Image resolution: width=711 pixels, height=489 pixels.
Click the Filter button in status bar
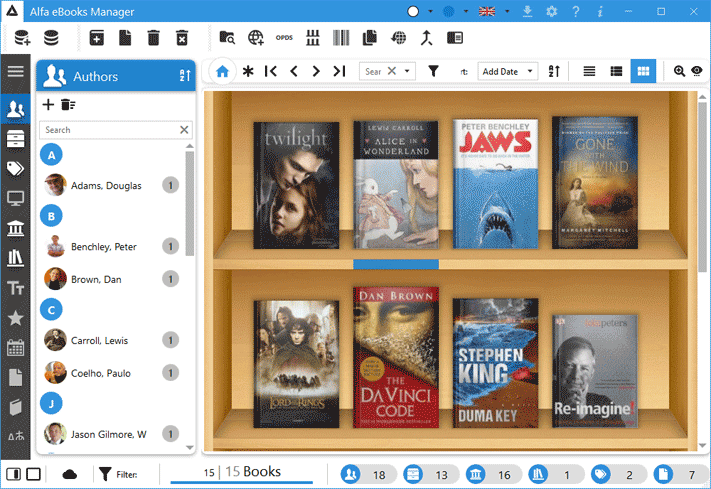[116, 473]
